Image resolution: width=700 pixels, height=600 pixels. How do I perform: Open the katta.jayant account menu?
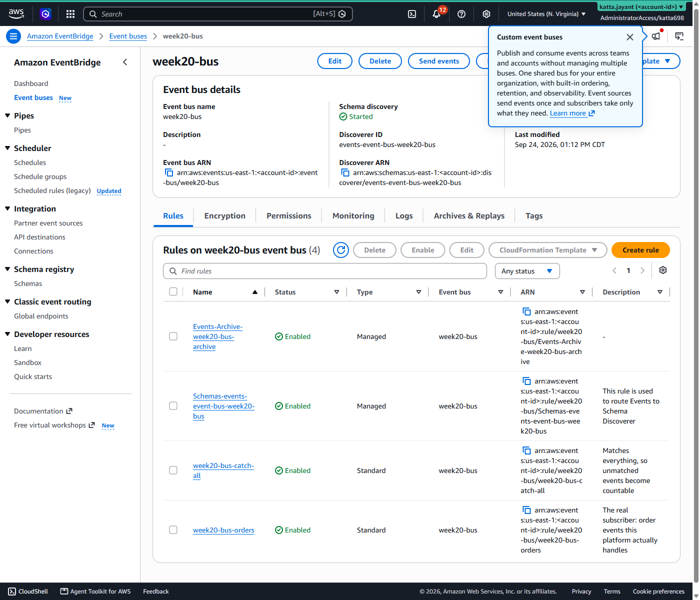[x=642, y=7]
